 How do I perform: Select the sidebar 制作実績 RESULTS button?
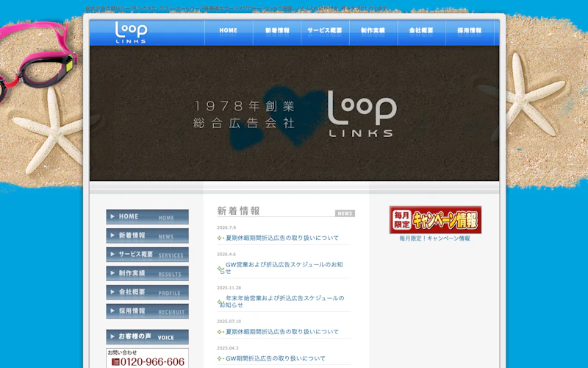(x=148, y=273)
